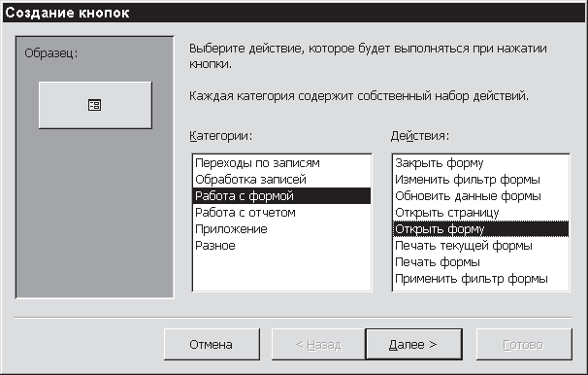This screenshot has height=375, width=588.
Task: Select the Обработка записей category
Action: tap(281, 180)
